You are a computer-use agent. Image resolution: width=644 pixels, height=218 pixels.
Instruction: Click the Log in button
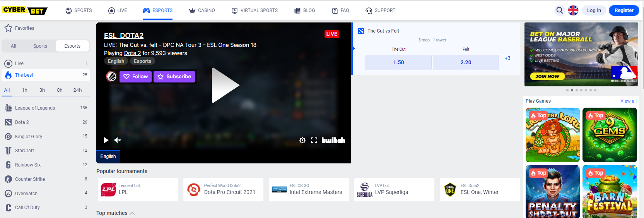594,10
